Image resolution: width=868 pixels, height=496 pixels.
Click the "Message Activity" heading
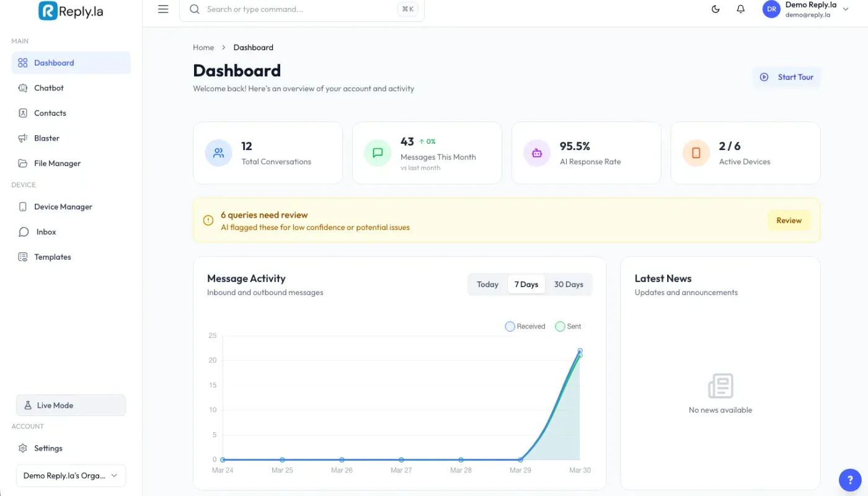(246, 278)
